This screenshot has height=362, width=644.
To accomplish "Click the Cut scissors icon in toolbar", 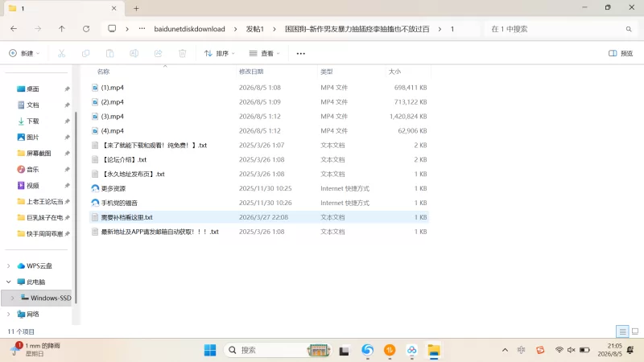I will pos(61,53).
